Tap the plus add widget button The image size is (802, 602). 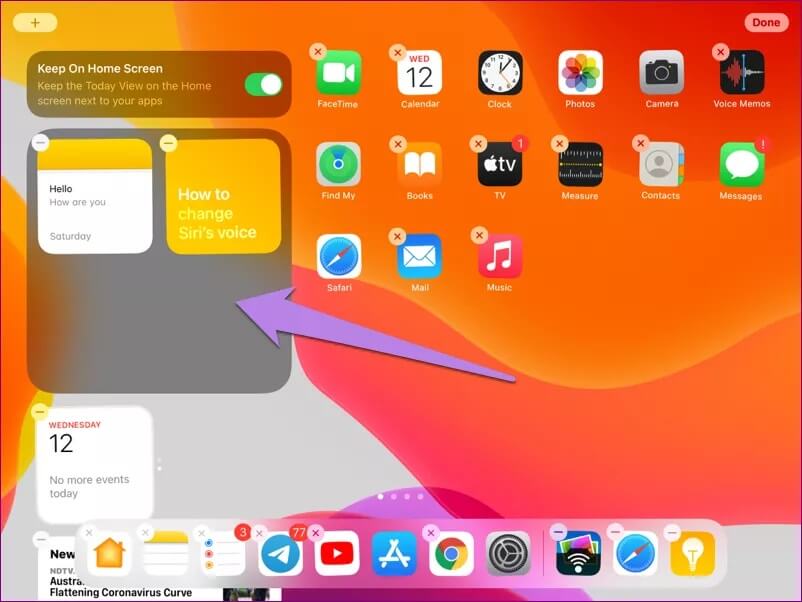[35, 23]
